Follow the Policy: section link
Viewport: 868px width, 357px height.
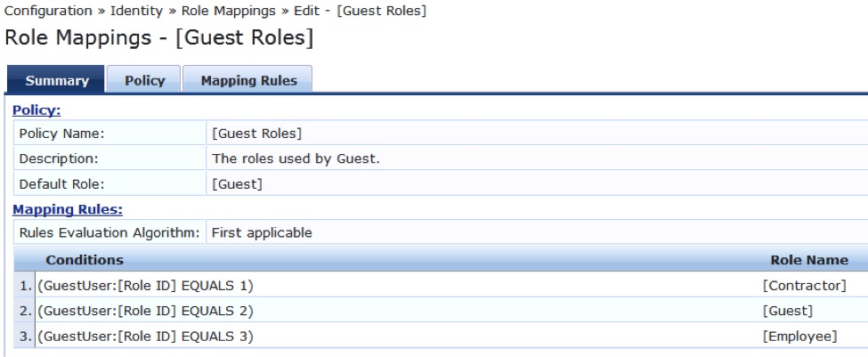pyautogui.click(x=37, y=110)
